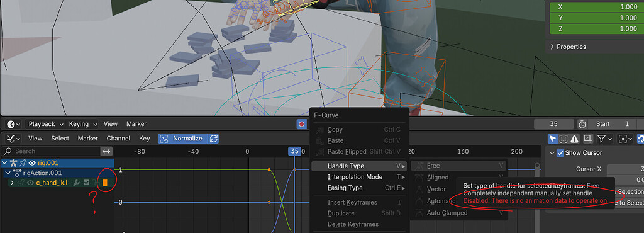
Task: Click the Cursor X value field
Action: click(625, 169)
